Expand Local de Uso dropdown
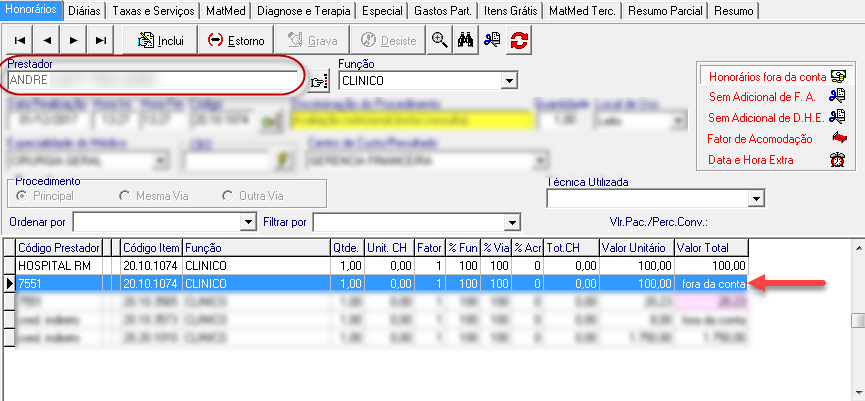The image size is (865, 401). (x=680, y=121)
